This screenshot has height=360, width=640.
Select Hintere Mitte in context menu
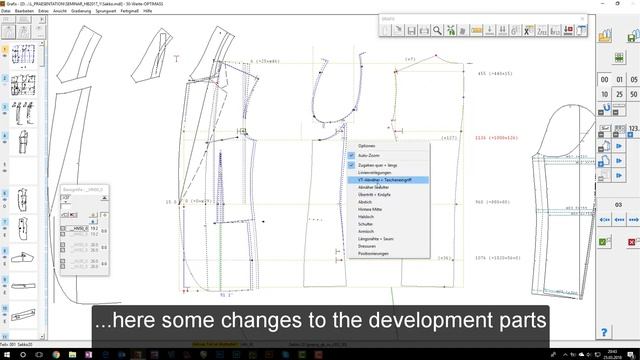370,209
